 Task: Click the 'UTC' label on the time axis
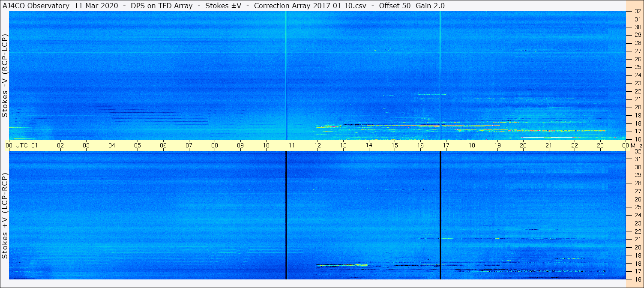(x=21, y=145)
